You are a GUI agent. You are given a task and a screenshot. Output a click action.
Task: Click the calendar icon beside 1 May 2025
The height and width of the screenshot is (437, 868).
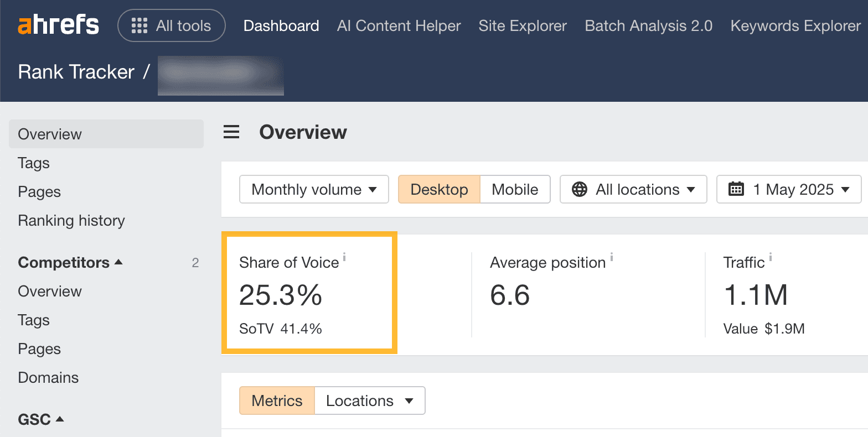click(x=736, y=190)
